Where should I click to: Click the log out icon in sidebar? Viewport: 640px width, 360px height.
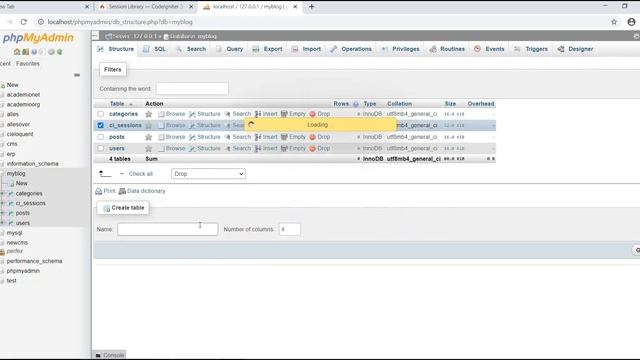pos(25,52)
